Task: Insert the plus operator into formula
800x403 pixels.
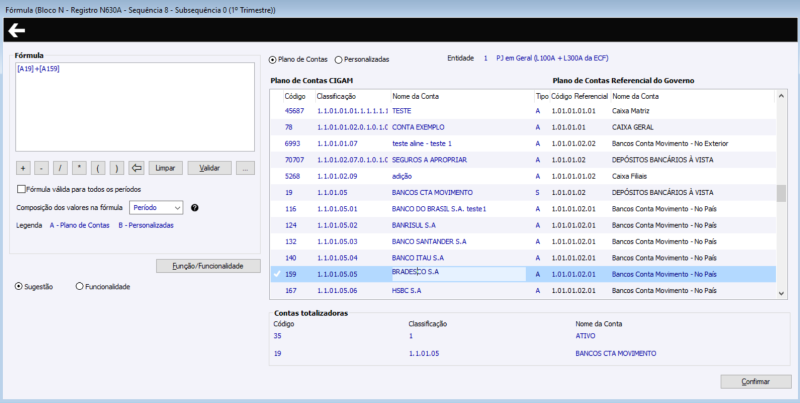Action: (x=24, y=168)
